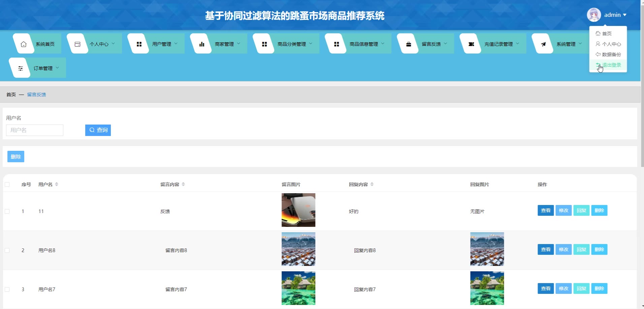Click 回复 button for the first row
This screenshot has width=644, height=309.
pos(581,211)
